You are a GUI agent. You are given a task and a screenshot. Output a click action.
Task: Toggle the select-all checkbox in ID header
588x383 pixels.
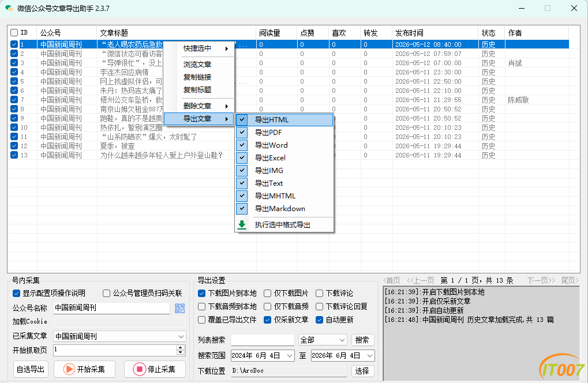[14, 33]
